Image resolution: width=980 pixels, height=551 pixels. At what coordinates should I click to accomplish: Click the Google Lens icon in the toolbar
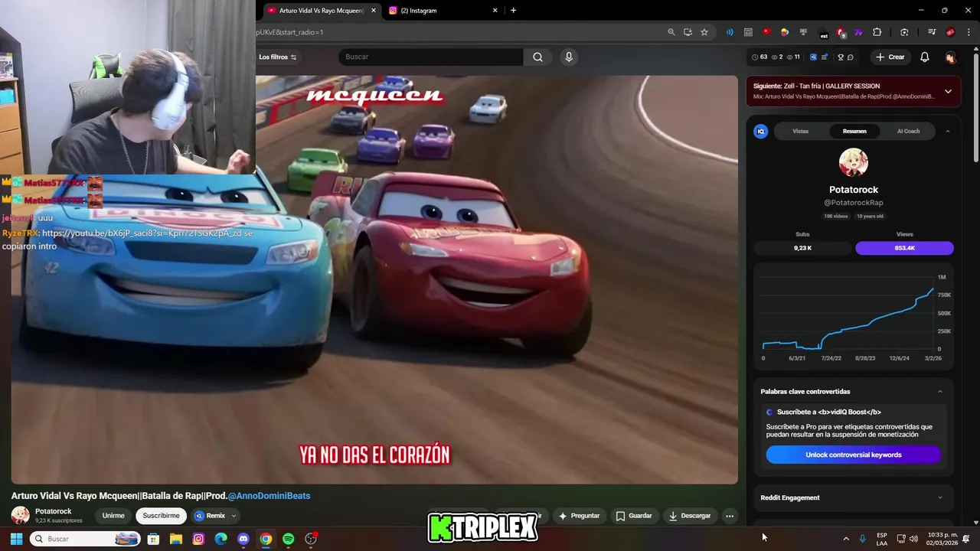tap(904, 32)
